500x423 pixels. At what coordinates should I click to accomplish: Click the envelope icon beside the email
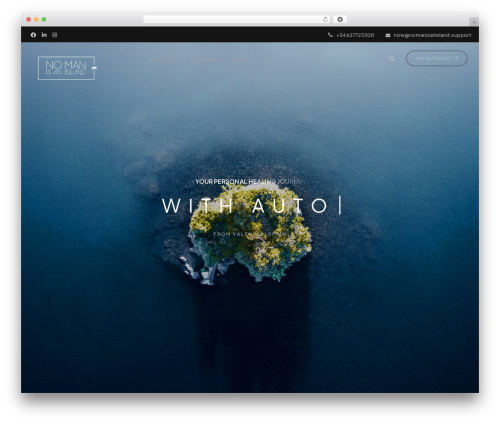coord(388,35)
